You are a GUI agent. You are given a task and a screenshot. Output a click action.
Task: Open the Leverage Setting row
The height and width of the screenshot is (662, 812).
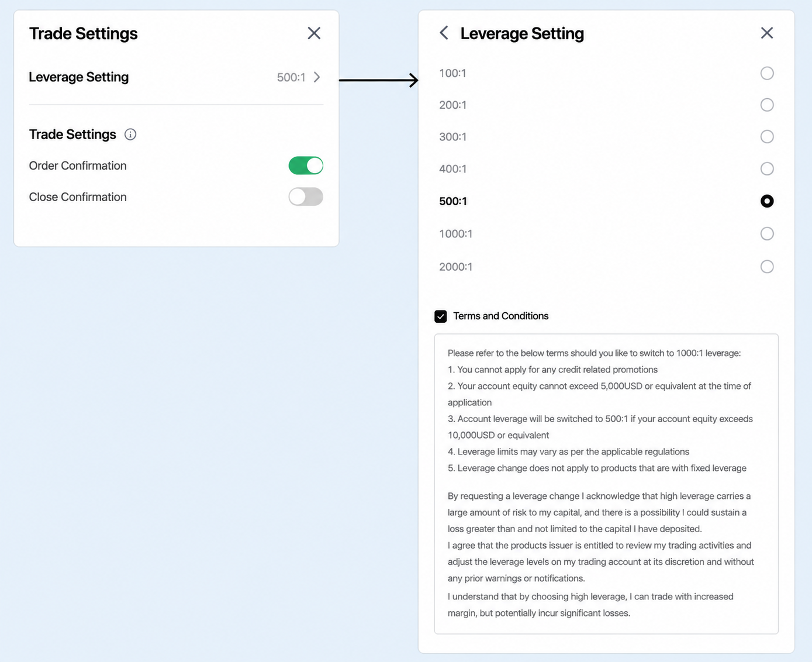tap(176, 77)
